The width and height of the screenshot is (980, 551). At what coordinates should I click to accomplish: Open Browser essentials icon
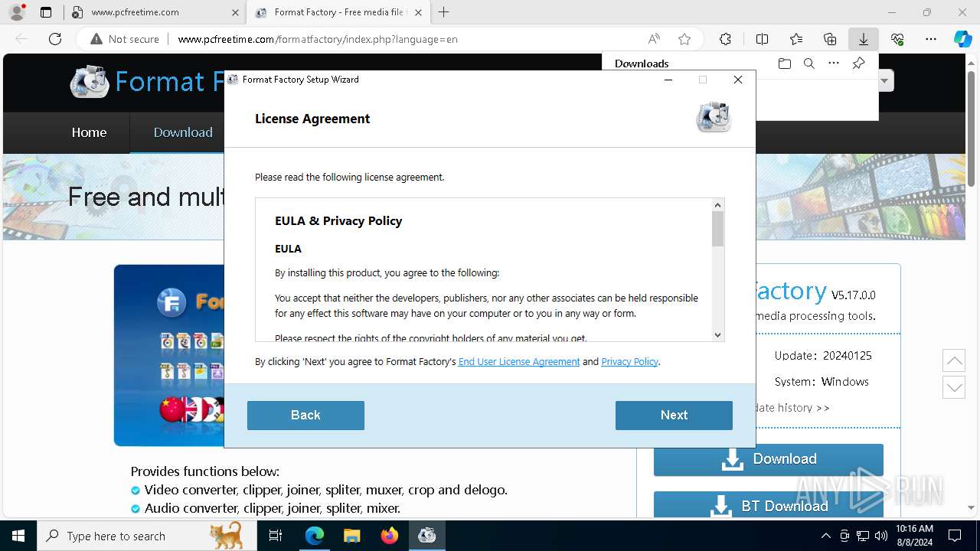click(897, 39)
